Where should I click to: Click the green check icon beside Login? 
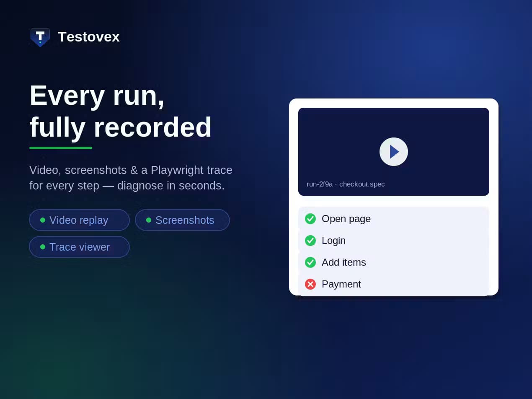tap(310, 241)
